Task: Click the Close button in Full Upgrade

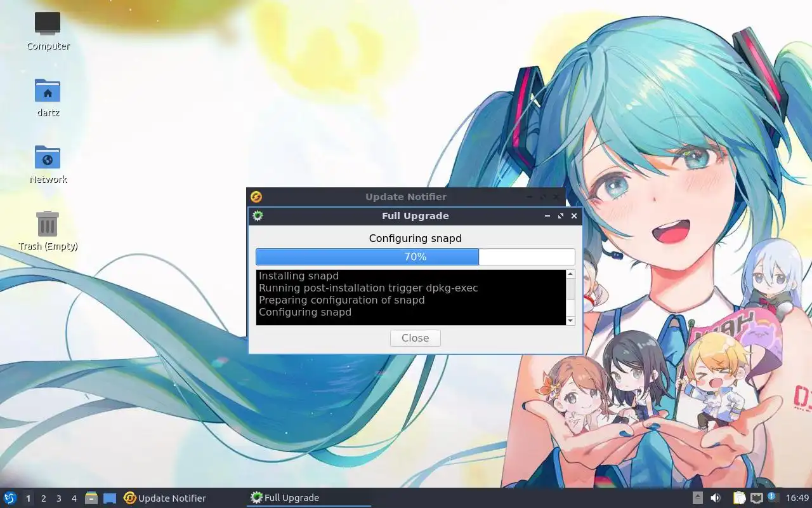Action: [416, 338]
